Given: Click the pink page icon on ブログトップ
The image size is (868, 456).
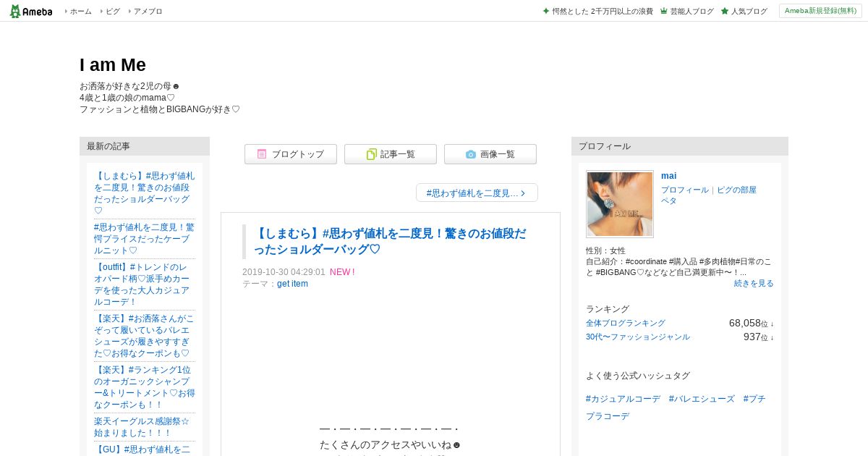Looking at the screenshot, I should pyautogui.click(x=262, y=154).
